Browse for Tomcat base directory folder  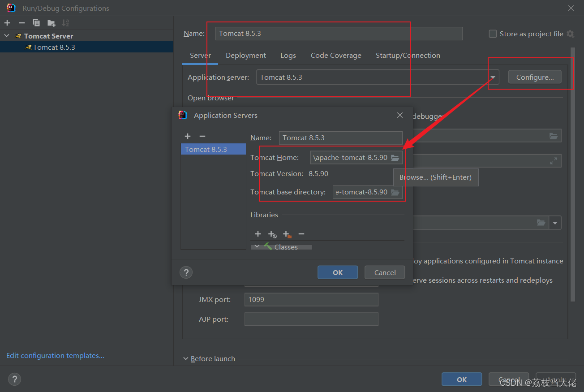coord(395,192)
